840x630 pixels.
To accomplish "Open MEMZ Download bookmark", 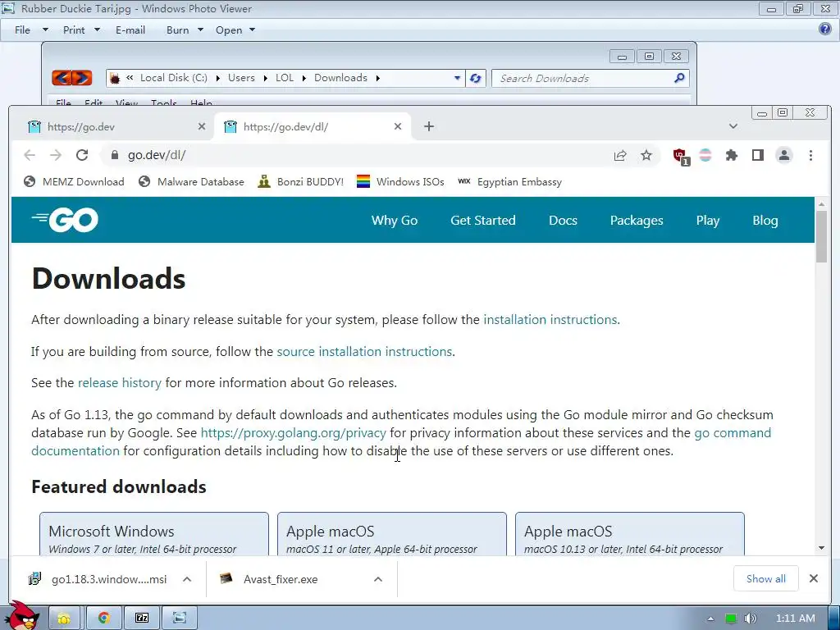I will (x=74, y=181).
